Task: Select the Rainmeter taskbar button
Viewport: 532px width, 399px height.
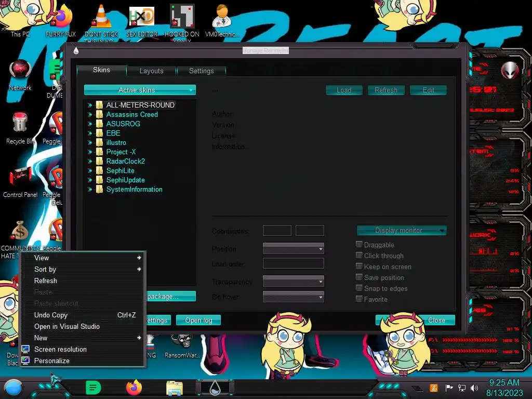Action: pos(215,388)
